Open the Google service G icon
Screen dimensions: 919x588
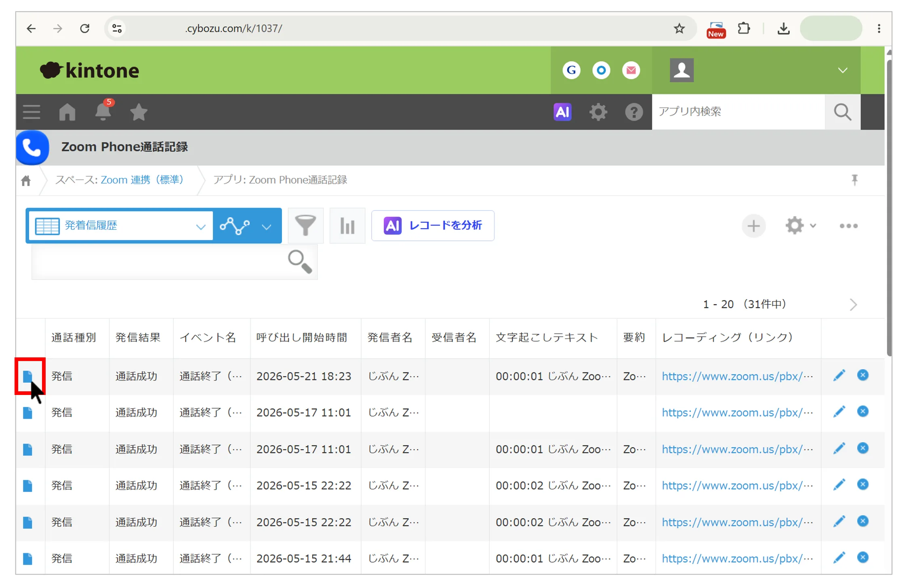[571, 70]
